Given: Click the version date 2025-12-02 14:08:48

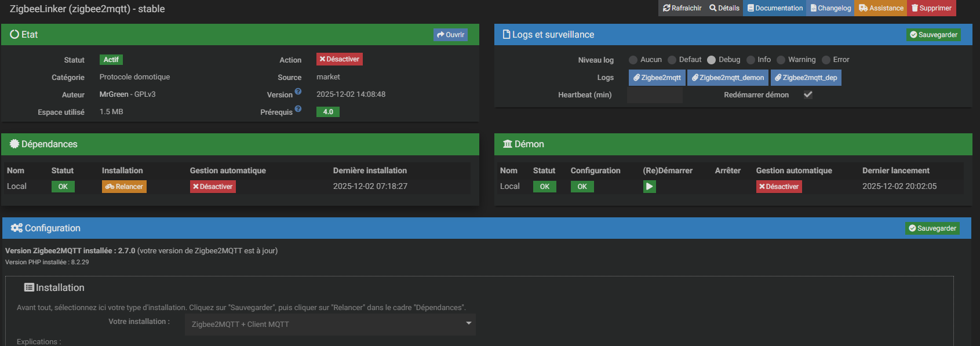Looking at the screenshot, I should [351, 94].
